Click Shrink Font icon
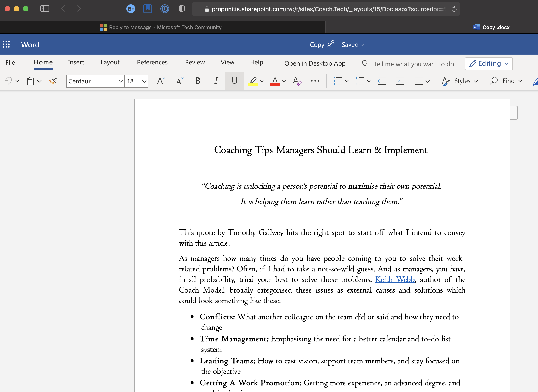Image resolution: width=538 pixels, height=392 pixels. click(180, 81)
